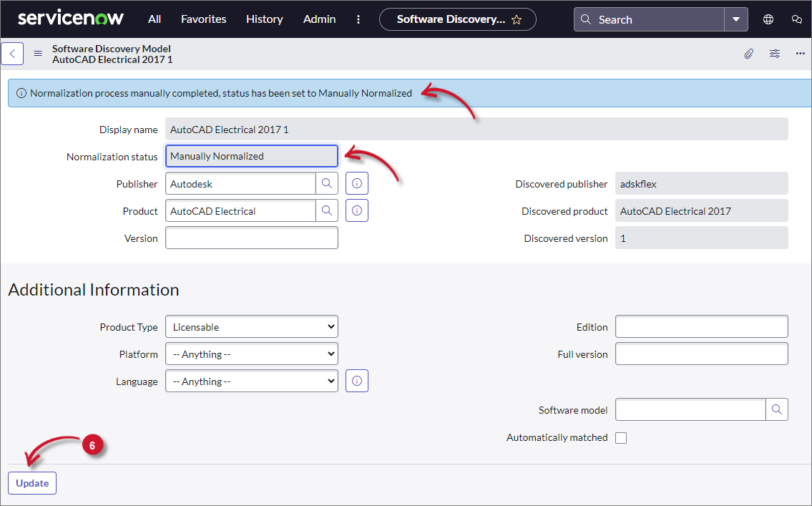Click the paperclip attachments icon
Image resolution: width=812 pixels, height=506 pixels.
click(748, 54)
